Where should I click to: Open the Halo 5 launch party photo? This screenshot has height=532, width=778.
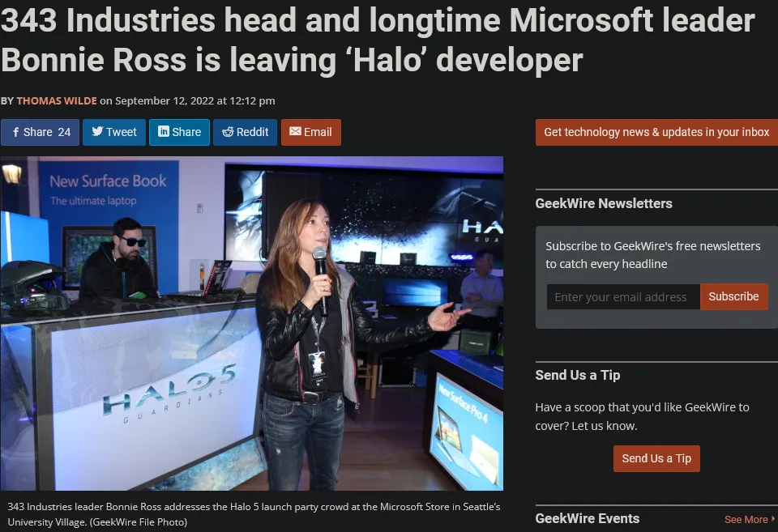(251, 322)
